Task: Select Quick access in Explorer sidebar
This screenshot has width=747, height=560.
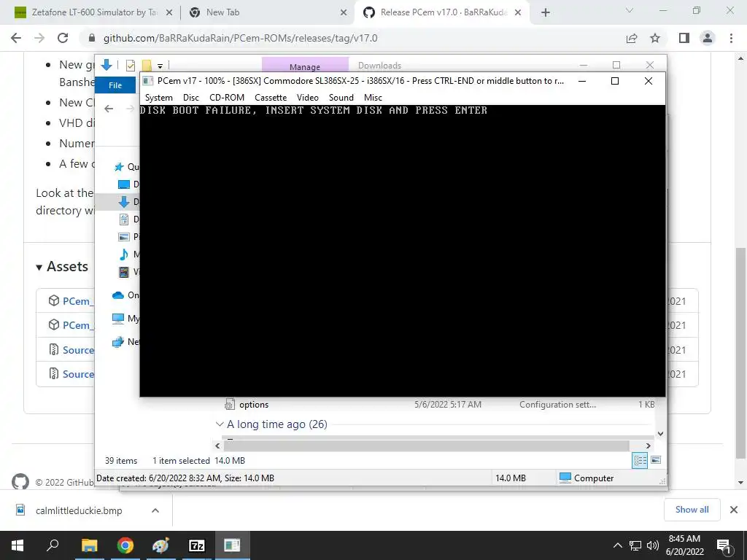Action: (127, 167)
